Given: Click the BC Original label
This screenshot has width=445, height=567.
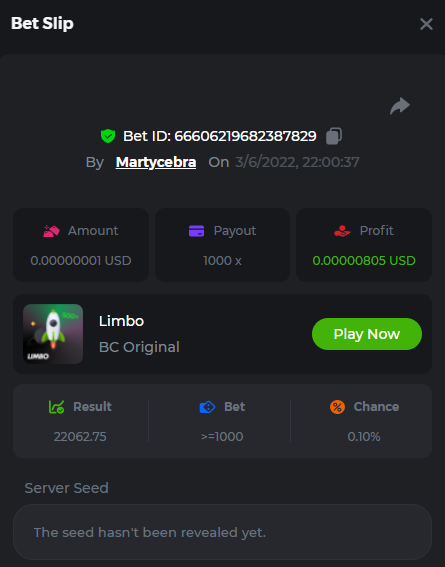Looking at the screenshot, I should pyautogui.click(x=139, y=347).
